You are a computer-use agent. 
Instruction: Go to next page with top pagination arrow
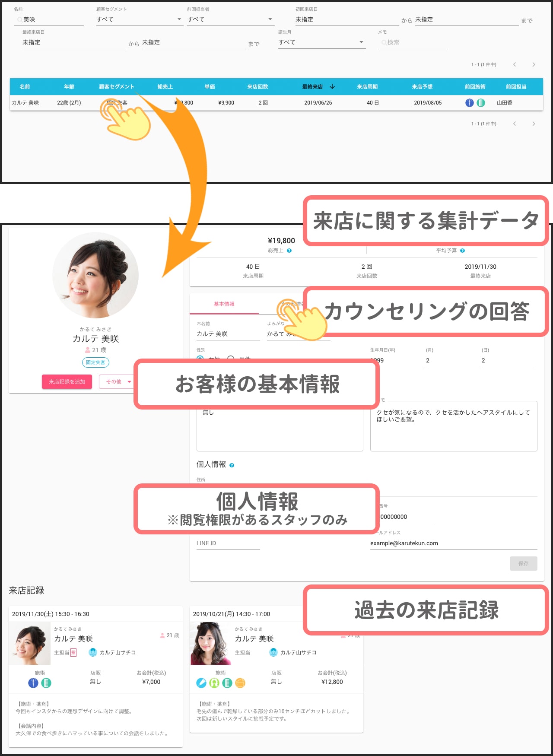[x=534, y=64]
